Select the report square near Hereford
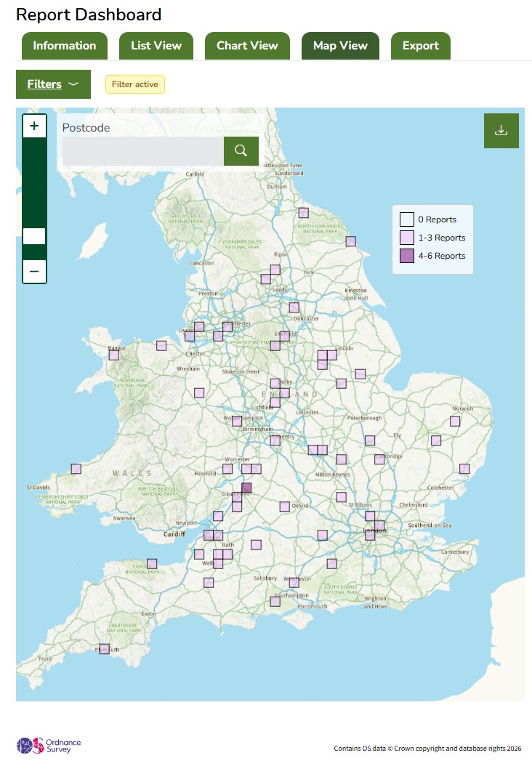The image size is (532, 766). click(x=227, y=469)
